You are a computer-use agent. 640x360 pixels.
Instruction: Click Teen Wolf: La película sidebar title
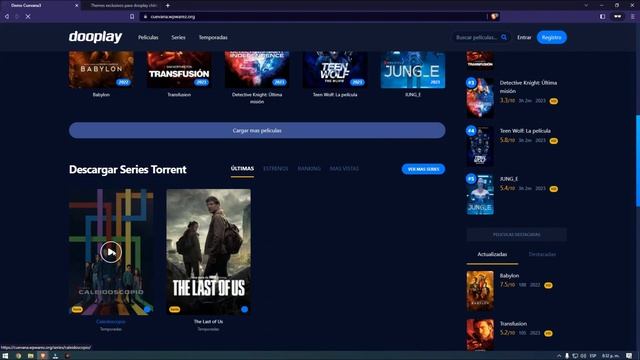tap(525, 131)
